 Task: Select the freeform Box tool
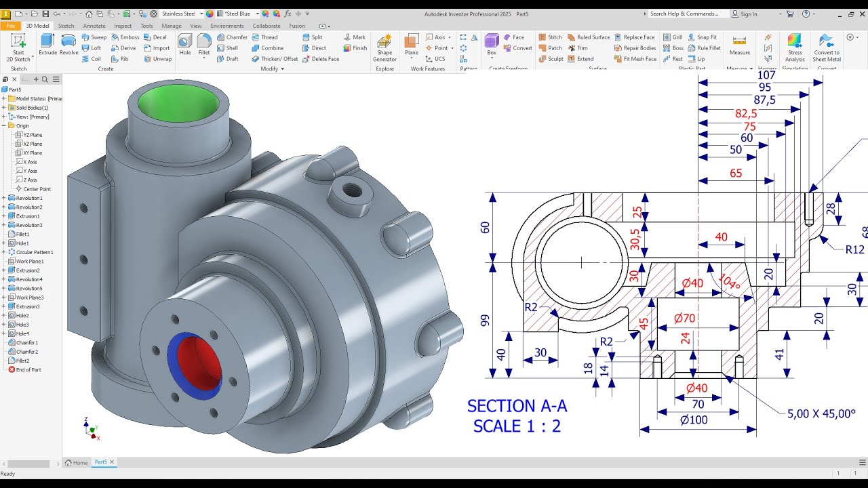[x=492, y=45]
